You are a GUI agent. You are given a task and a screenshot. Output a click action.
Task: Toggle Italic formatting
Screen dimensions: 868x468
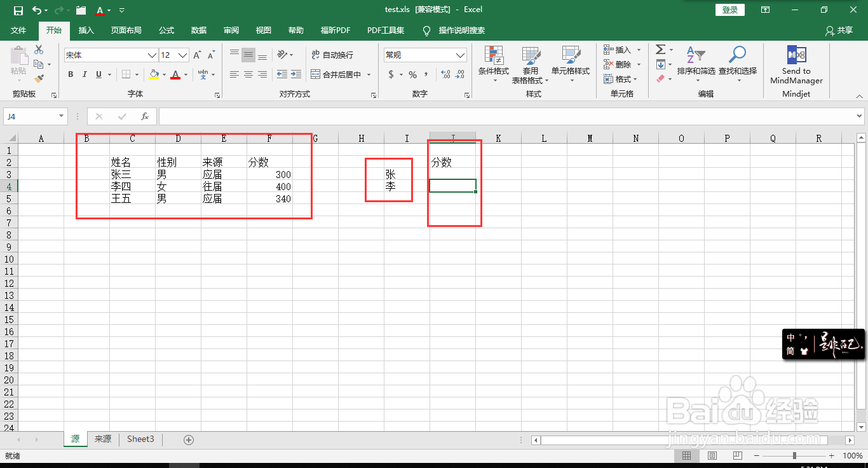tap(85, 74)
